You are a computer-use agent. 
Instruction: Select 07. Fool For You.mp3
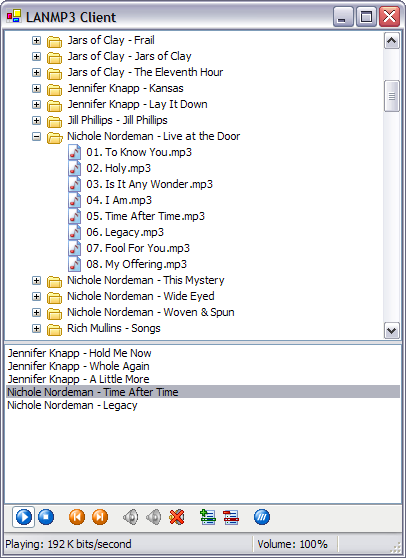(138, 248)
